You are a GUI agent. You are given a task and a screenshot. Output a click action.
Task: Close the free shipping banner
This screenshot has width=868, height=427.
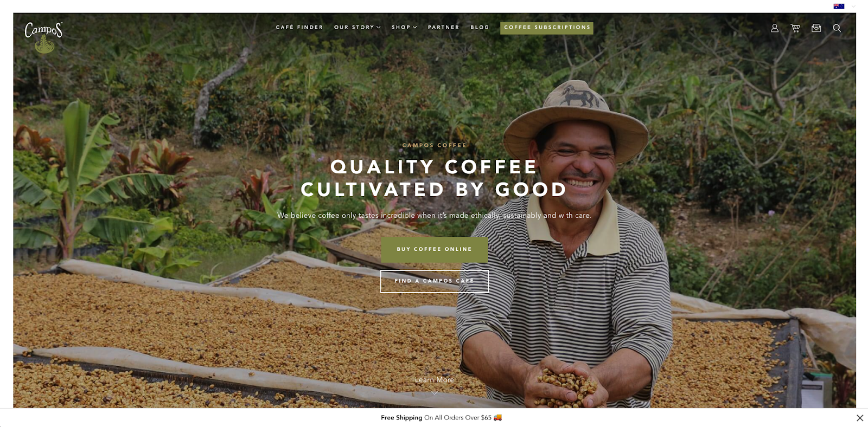coord(860,418)
